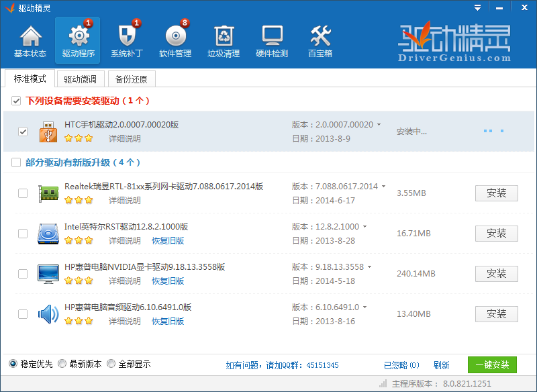This screenshot has height=392, width=537.
Task: Click the DriverGenius.com logo
Action: 454,42
